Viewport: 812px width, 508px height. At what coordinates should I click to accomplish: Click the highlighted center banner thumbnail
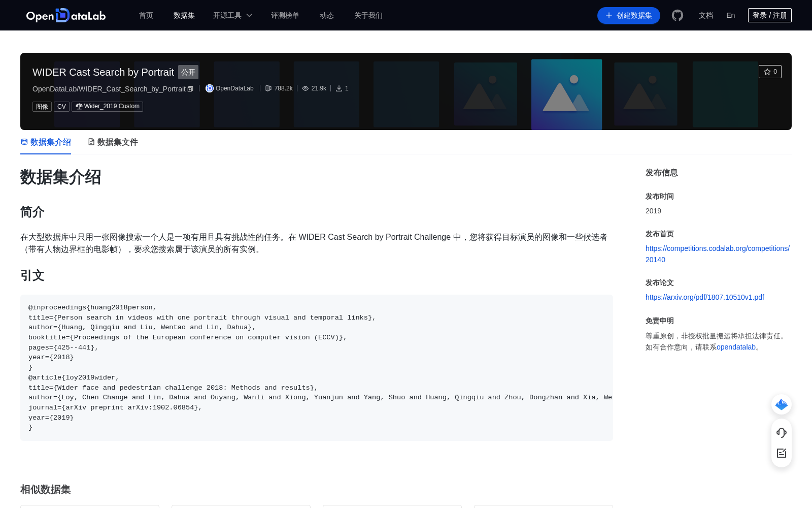coord(566,94)
